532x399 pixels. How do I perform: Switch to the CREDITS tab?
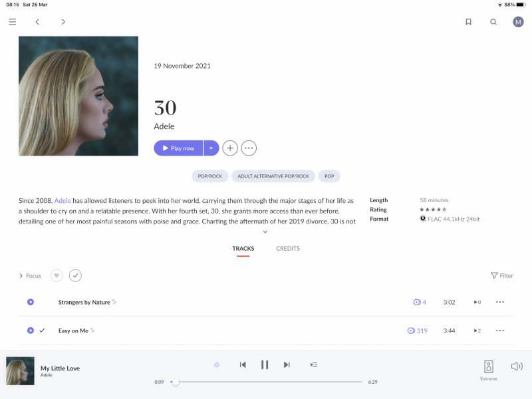(288, 249)
